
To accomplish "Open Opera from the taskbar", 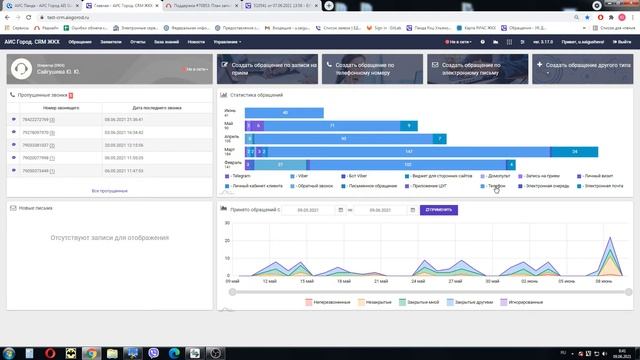I will pos(50,353).
